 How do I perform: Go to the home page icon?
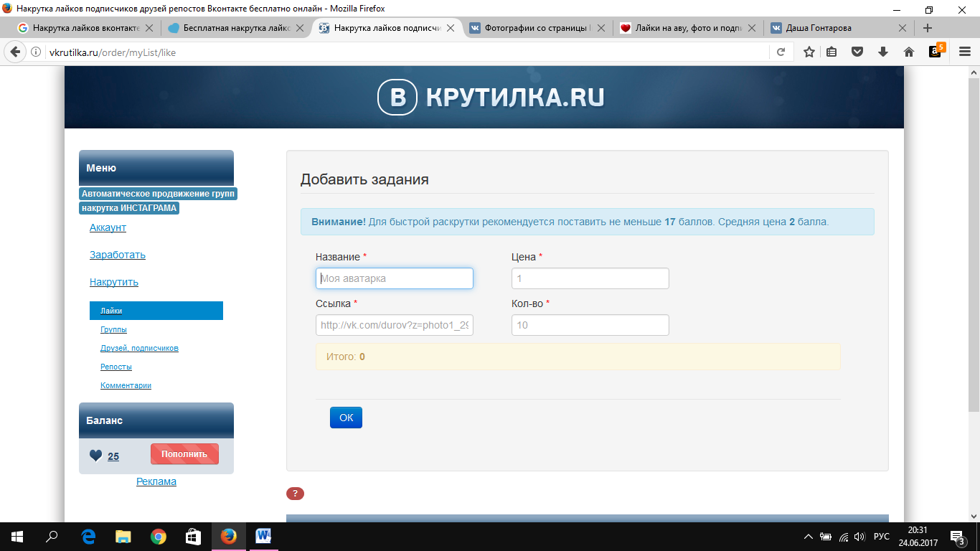point(909,52)
